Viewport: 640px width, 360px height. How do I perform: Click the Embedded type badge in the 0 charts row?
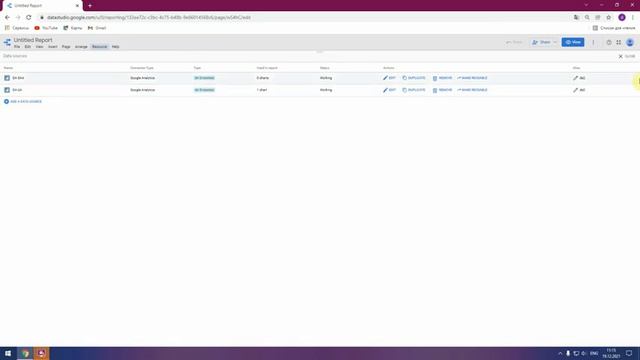(x=204, y=78)
